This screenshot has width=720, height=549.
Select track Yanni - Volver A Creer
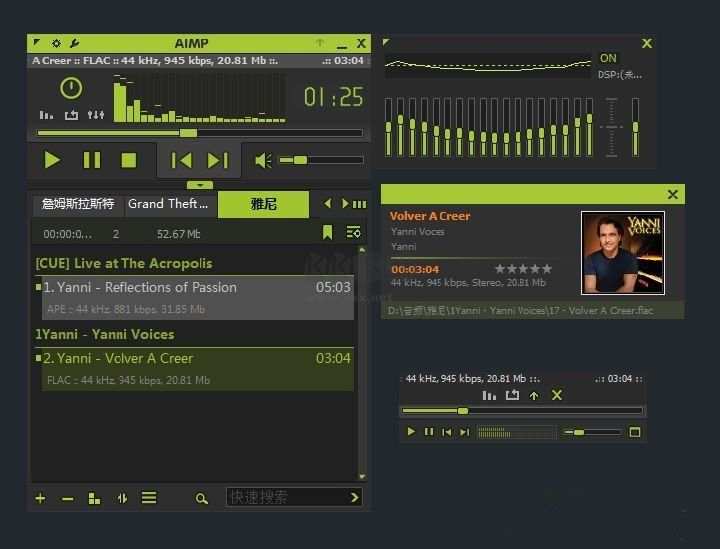[198, 369]
